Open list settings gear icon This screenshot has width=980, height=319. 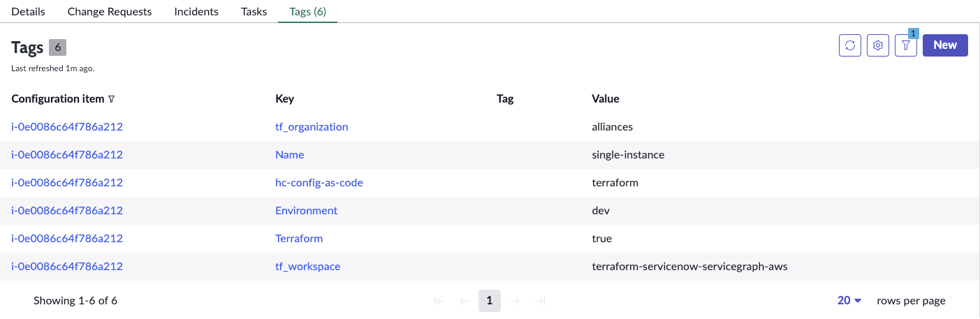coord(878,45)
